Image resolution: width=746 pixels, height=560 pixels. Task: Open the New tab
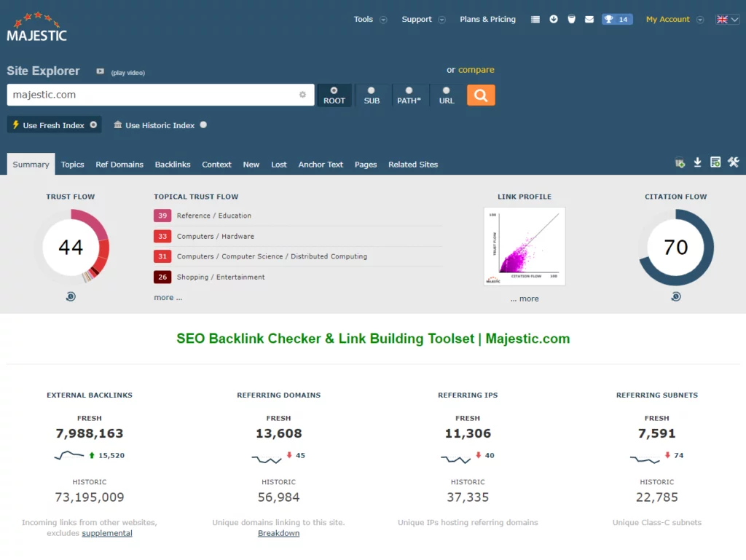[x=251, y=165]
